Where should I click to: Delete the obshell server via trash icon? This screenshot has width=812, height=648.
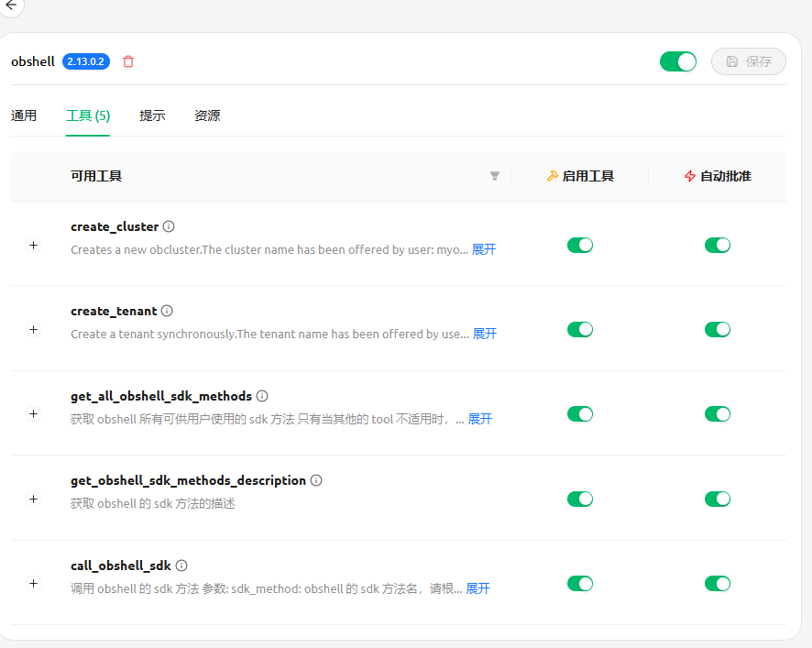click(x=128, y=61)
